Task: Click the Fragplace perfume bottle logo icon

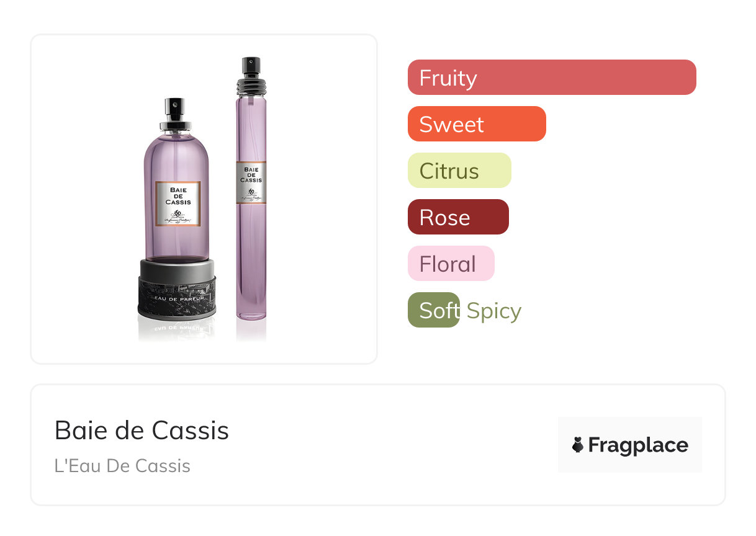Action: pos(578,445)
